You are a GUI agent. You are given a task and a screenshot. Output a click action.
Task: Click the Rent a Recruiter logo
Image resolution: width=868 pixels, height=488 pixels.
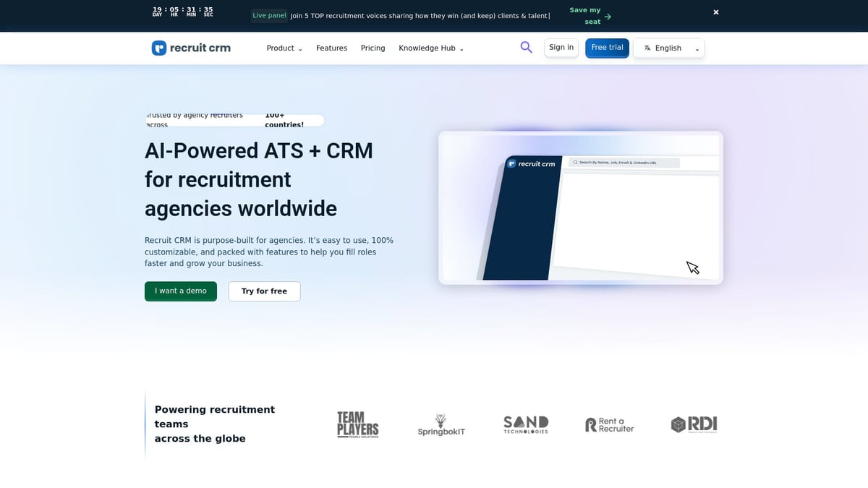(610, 424)
